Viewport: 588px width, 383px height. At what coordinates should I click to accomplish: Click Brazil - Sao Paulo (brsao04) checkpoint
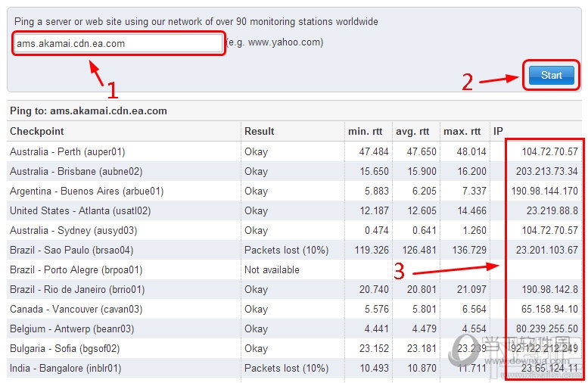[x=72, y=251]
